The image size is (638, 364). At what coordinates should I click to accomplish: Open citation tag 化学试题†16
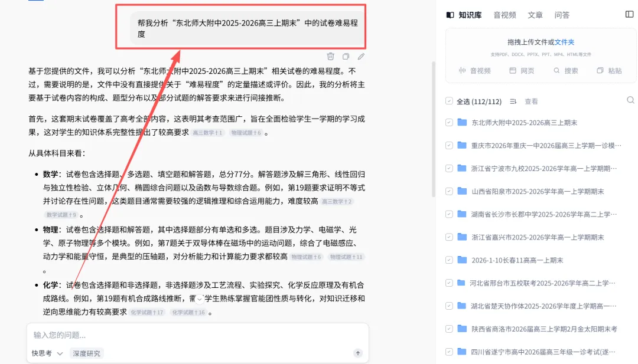(188, 313)
